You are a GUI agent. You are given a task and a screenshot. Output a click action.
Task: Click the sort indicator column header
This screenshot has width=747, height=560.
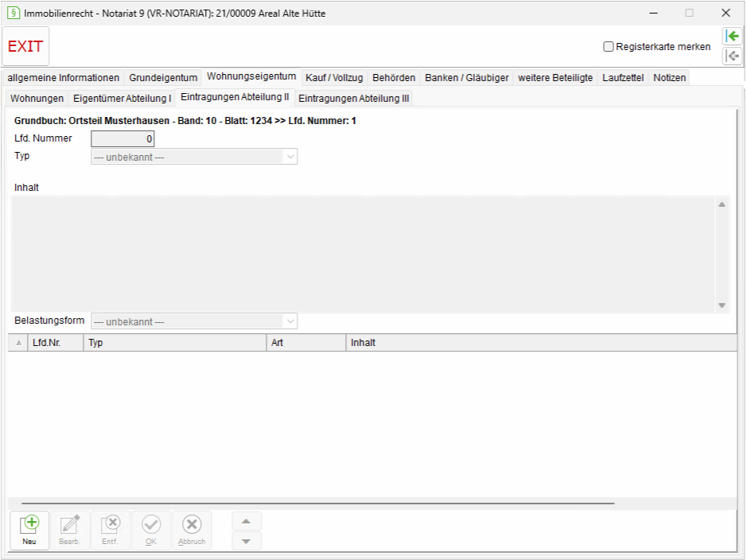[x=18, y=343]
